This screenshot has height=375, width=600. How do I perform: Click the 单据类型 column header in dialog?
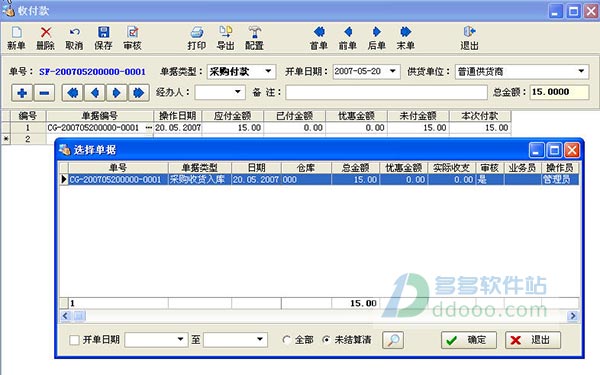click(200, 168)
